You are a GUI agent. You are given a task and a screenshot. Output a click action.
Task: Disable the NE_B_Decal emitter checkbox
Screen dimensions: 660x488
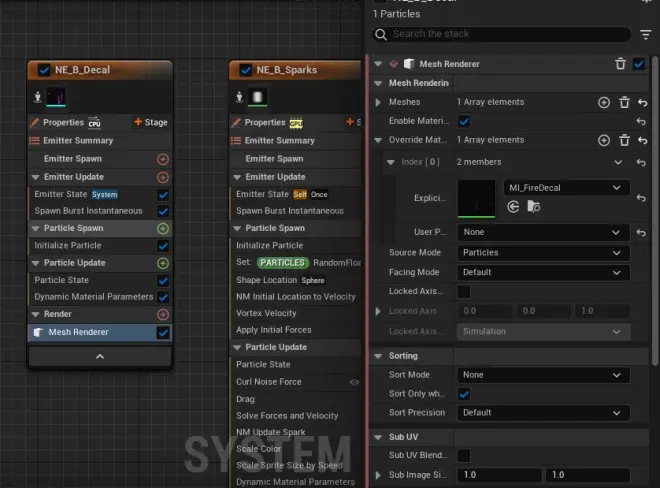click(x=44, y=70)
